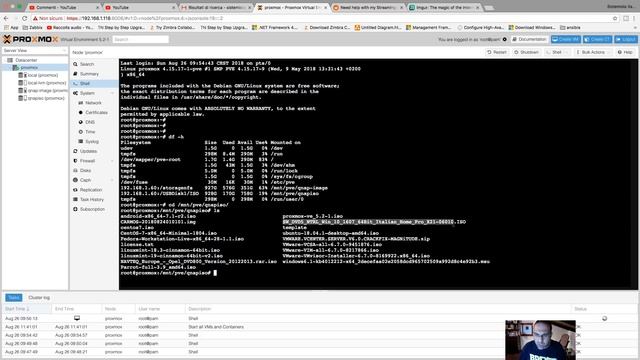This screenshot has height=360, width=640.
Task: Click browser back arrow
Action: (x=6, y=18)
